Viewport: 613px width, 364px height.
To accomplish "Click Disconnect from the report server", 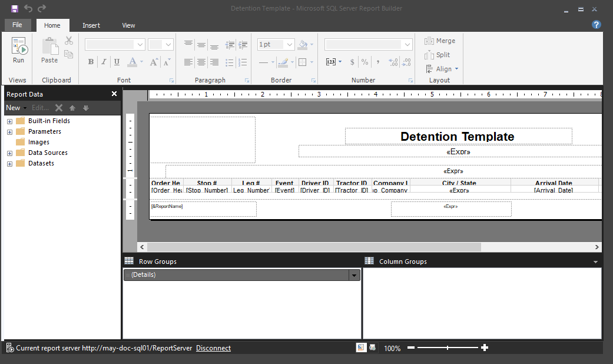I will (213, 348).
